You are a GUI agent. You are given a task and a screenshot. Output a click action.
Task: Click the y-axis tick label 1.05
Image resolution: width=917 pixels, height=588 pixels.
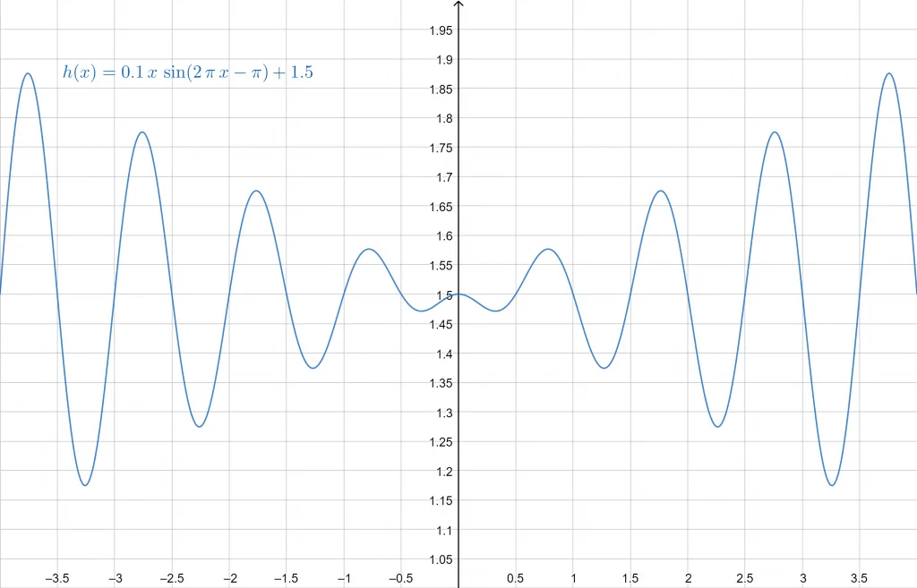coord(440,560)
